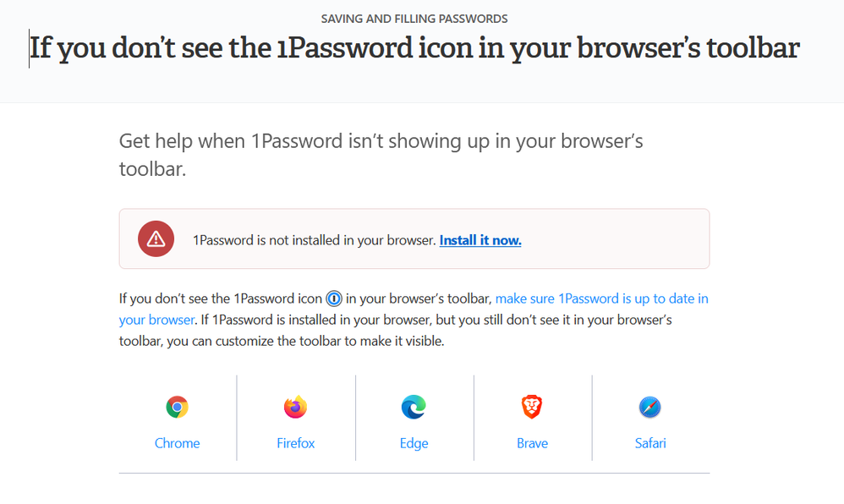The image size is (844, 504).
Task: Open "make sure 1Password is up to date" link
Action: 601,299
